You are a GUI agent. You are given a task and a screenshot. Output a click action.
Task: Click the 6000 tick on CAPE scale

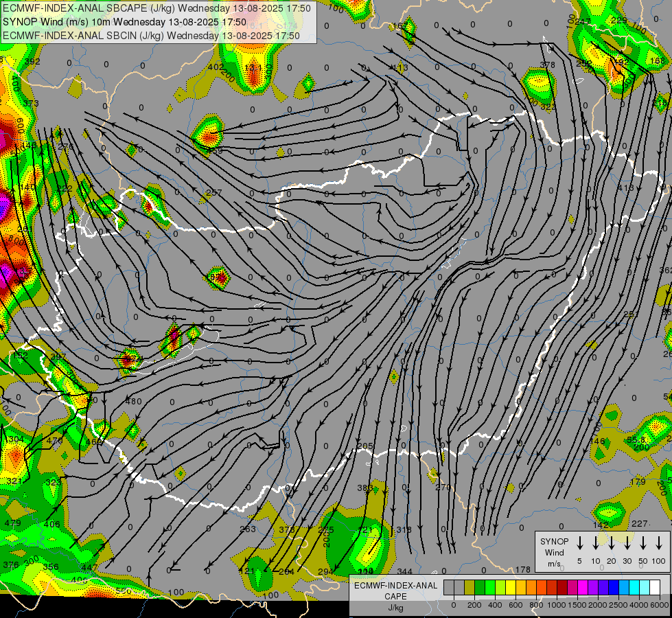click(660, 605)
